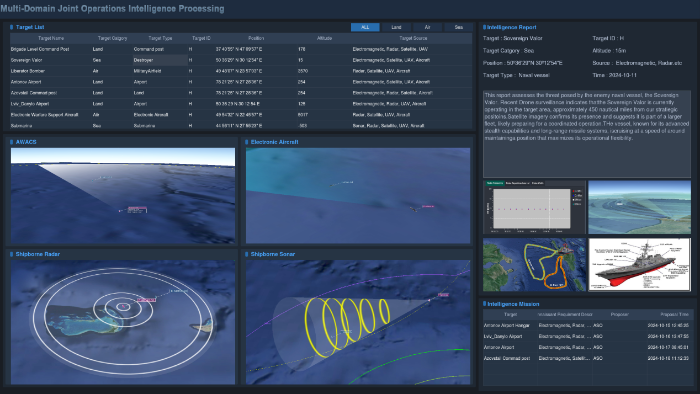Viewport: 700px width, 394px height.
Task: Open the patrol route map thumbnail
Action: tap(534, 264)
